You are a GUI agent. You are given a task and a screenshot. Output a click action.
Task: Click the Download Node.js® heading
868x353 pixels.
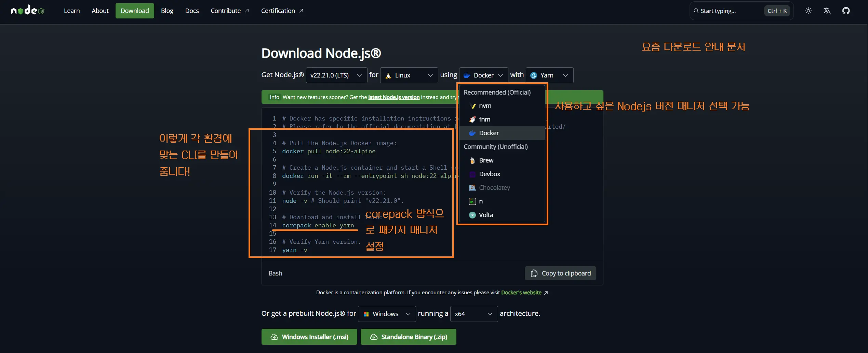(321, 53)
